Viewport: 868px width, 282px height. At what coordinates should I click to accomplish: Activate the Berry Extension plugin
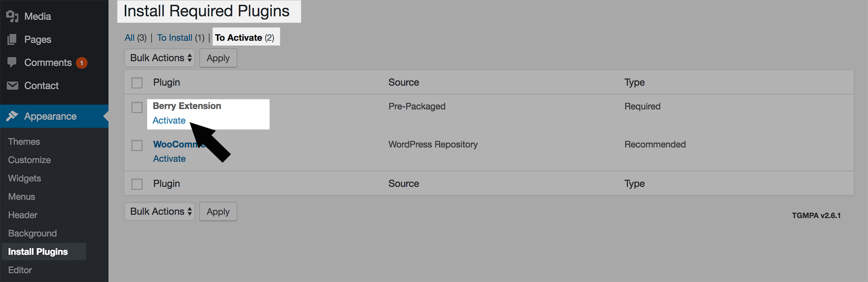tap(169, 120)
